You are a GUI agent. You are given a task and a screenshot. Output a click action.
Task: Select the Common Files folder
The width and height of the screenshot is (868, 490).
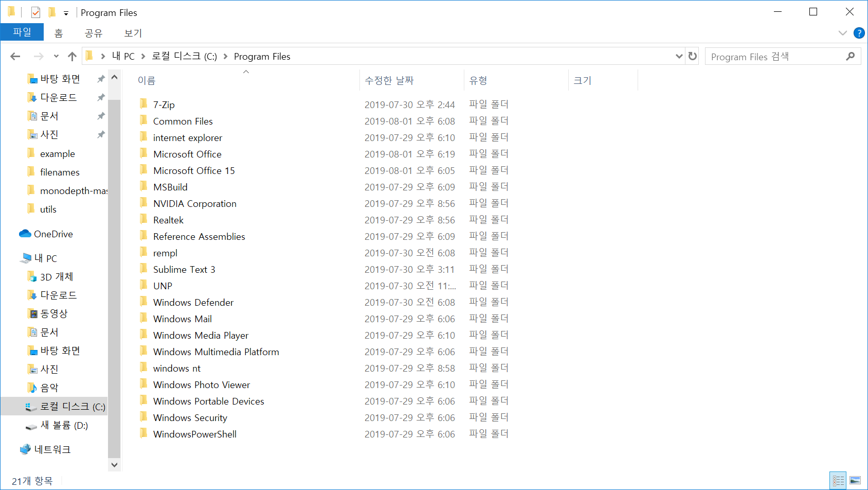[183, 121]
